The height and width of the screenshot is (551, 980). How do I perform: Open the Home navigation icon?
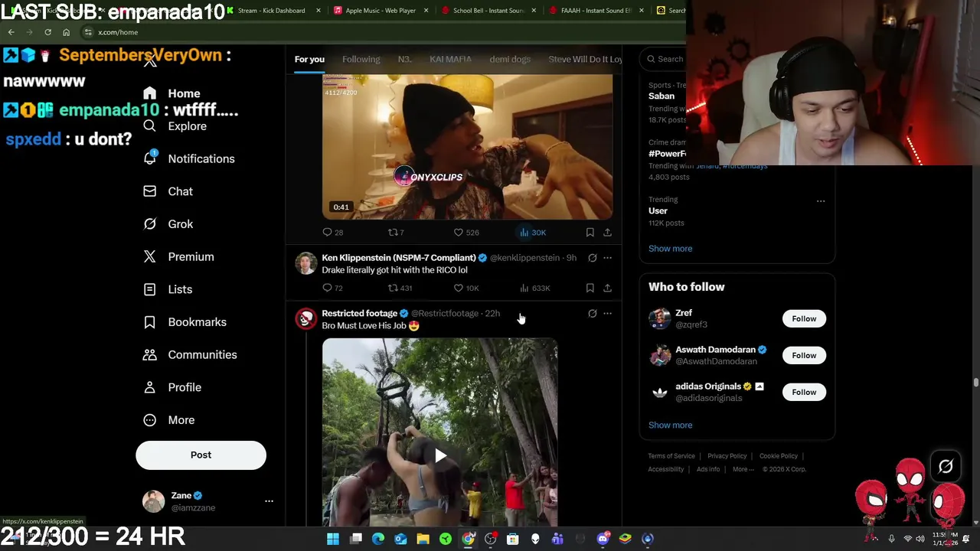tap(149, 93)
